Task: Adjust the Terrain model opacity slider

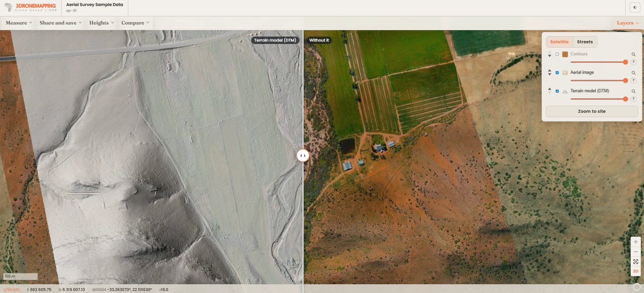Action: point(599,99)
